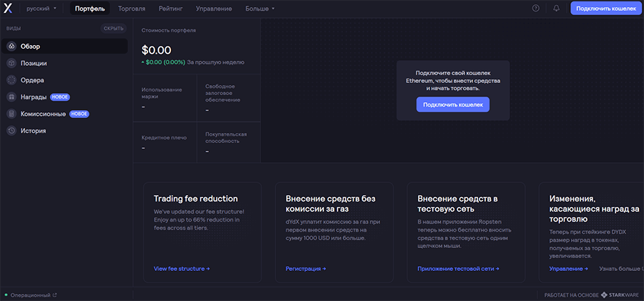
Task: Click the Позиции cube icon
Action: click(x=11, y=63)
